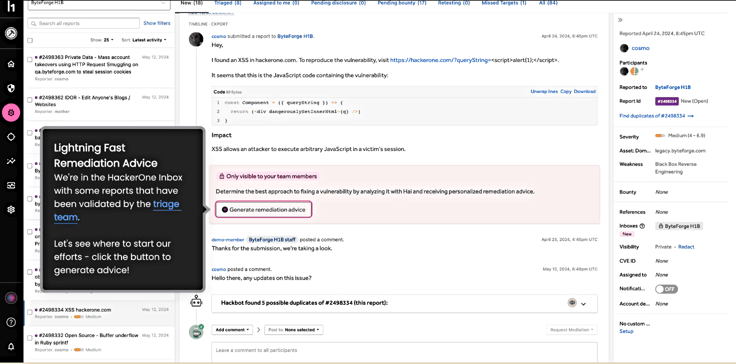Image resolution: width=736 pixels, height=364 pixels.
Task: Check the box for report #2498334 XSS
Action: pyautogui.click(x=30, y=312)
